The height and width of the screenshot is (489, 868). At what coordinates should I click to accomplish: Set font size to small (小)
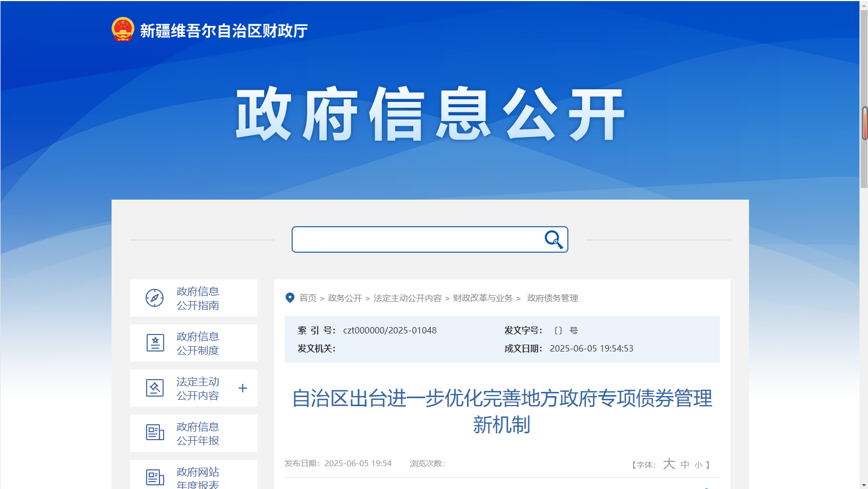(x=698, y=465)
